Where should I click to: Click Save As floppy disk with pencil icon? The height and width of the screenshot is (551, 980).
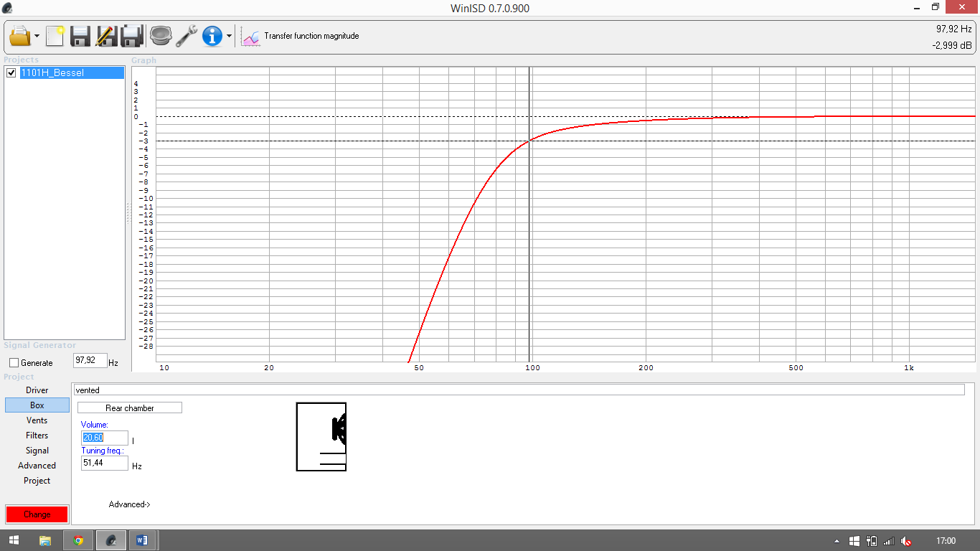point(105,35)
